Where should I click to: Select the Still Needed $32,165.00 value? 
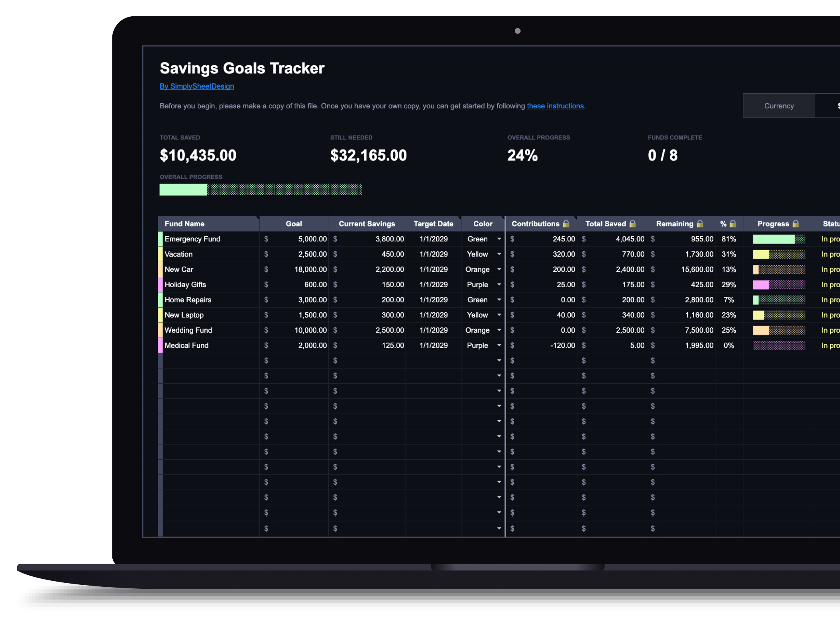coord(369,155)
